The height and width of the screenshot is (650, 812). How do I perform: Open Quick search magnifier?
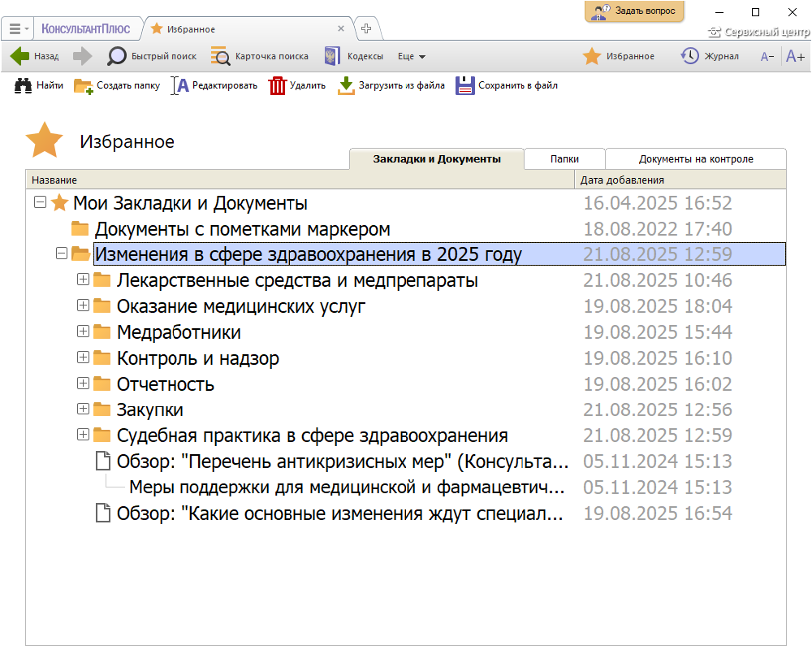click(x=118, y=56)
